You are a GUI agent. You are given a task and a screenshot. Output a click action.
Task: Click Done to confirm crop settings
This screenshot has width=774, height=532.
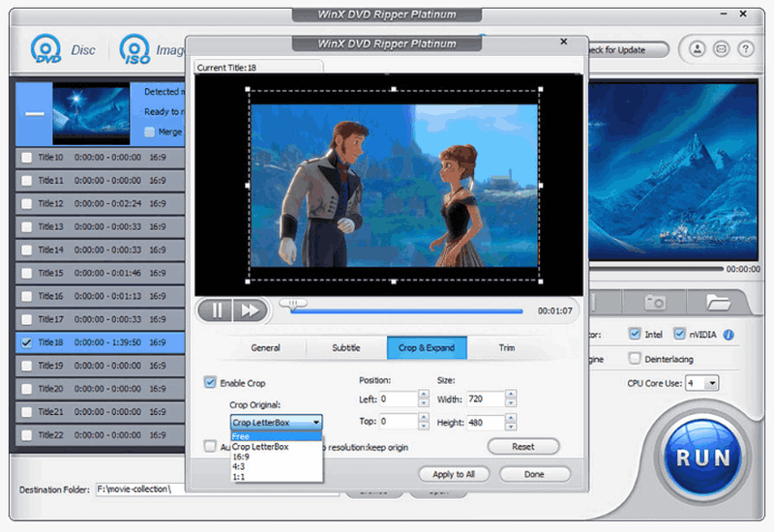point(535,474)
